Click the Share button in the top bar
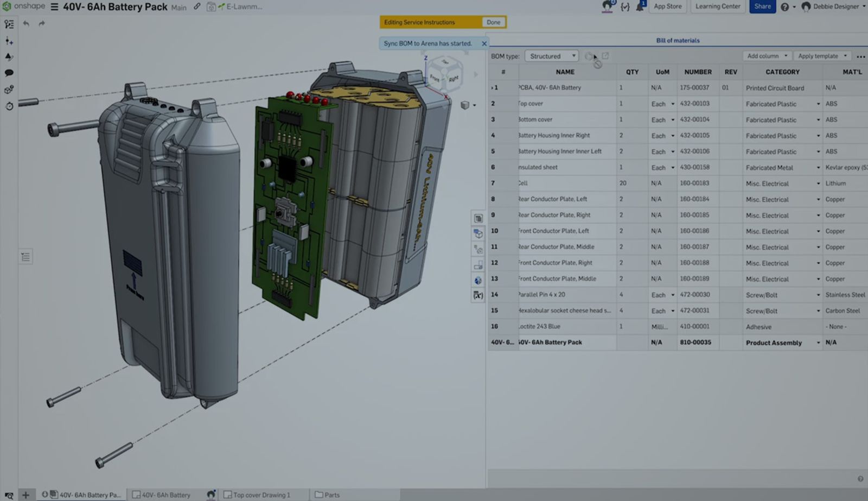Viewport: 868px width, 501px height. coord(763,7)
